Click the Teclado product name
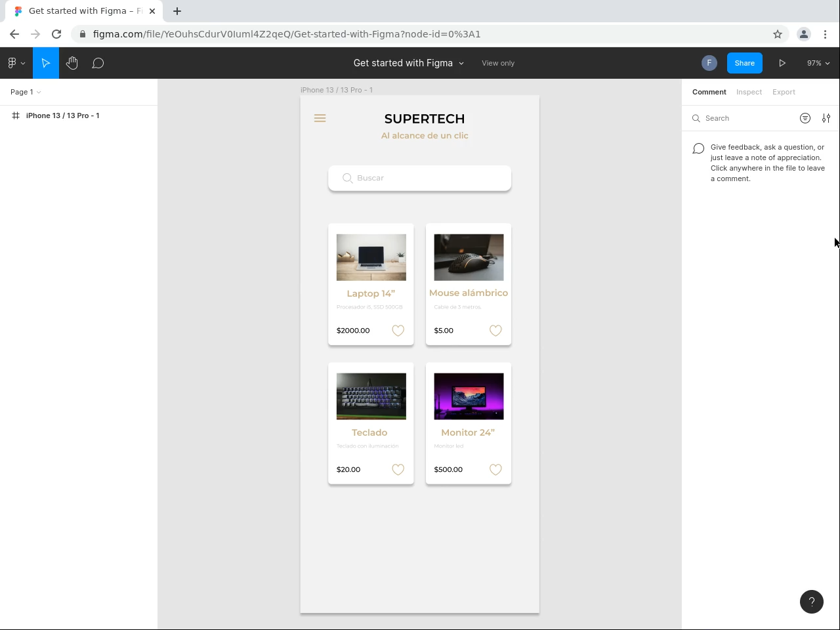The width and height of the screenshot is (840, 630). 369,432
